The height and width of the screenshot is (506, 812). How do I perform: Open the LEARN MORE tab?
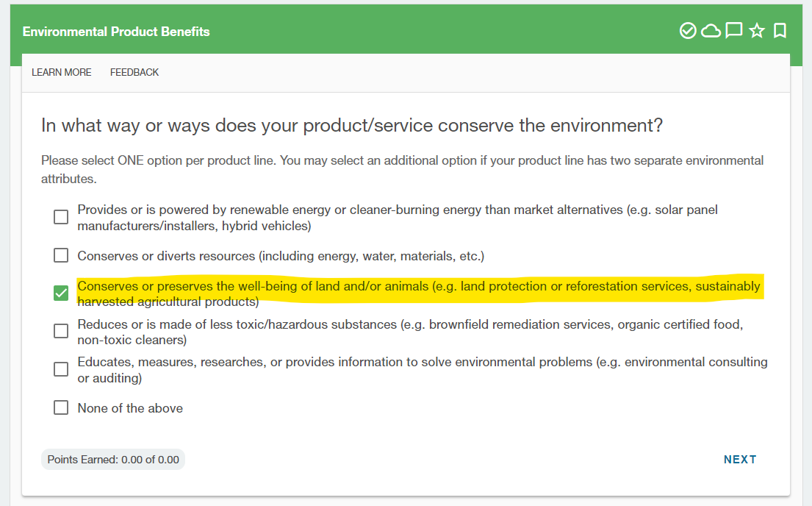(x=62, y=73)
